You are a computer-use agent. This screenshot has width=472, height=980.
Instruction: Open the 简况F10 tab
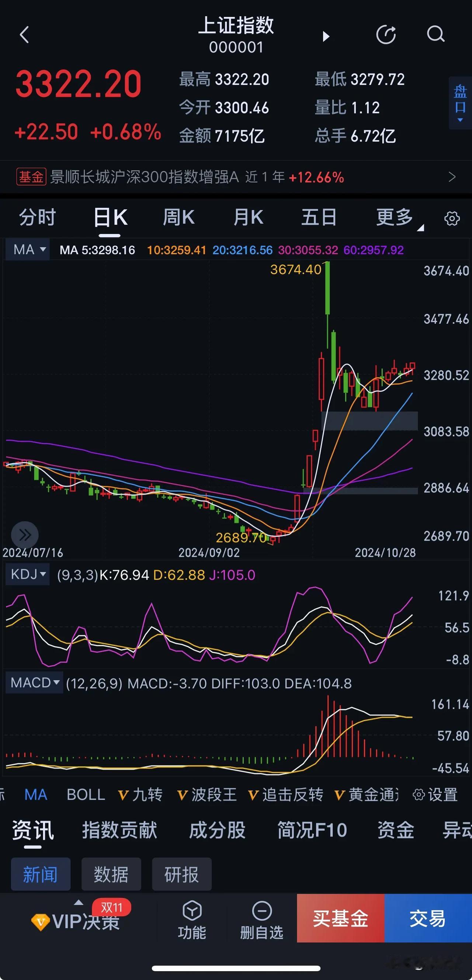pyautogui.click(x=312, y=830)
